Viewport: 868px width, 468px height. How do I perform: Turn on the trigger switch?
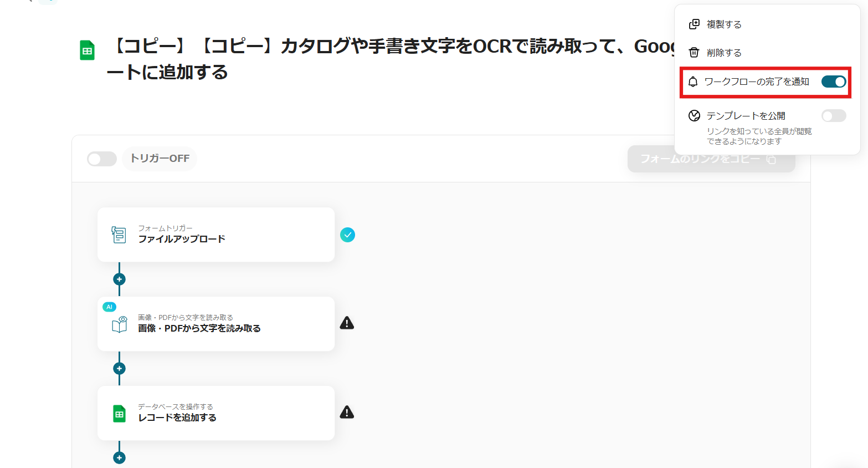coord(102,159)
